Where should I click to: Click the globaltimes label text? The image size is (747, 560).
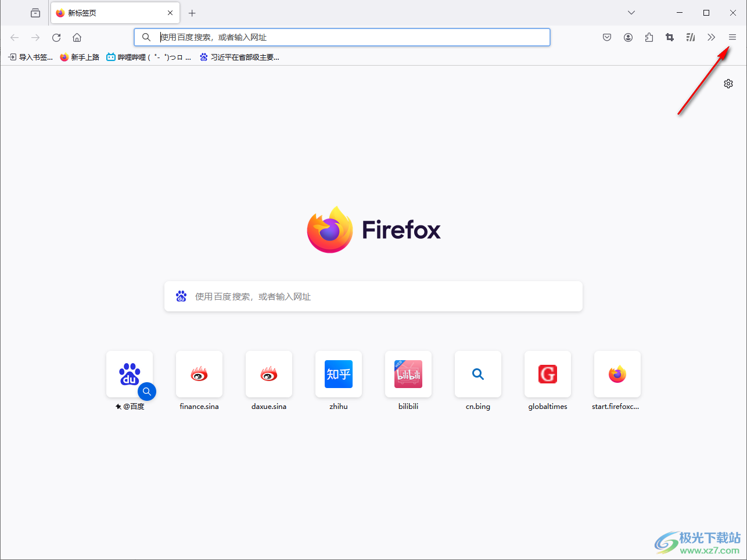click(548, 407)
